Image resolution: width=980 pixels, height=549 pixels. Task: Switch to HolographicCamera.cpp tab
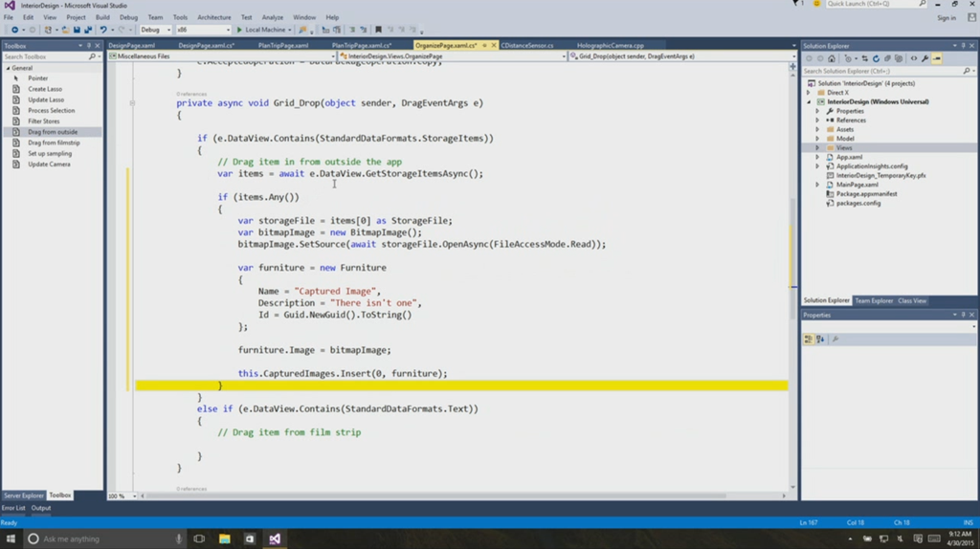click(610, 46)
